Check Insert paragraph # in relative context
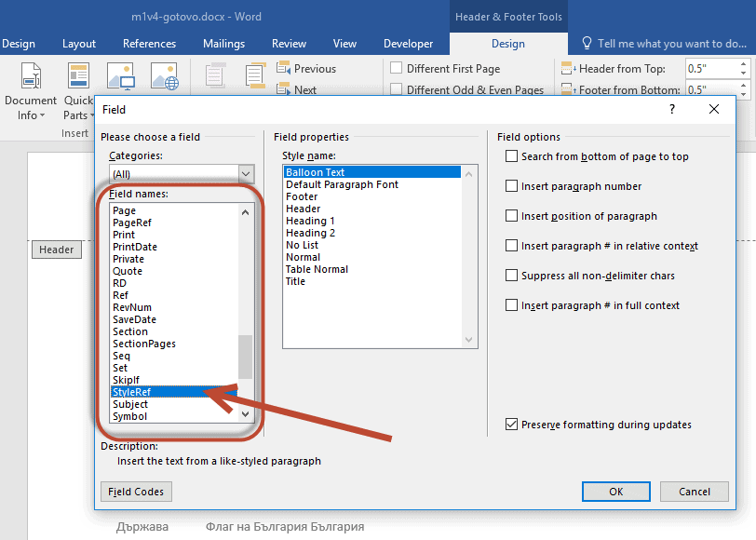 (511, 246)
